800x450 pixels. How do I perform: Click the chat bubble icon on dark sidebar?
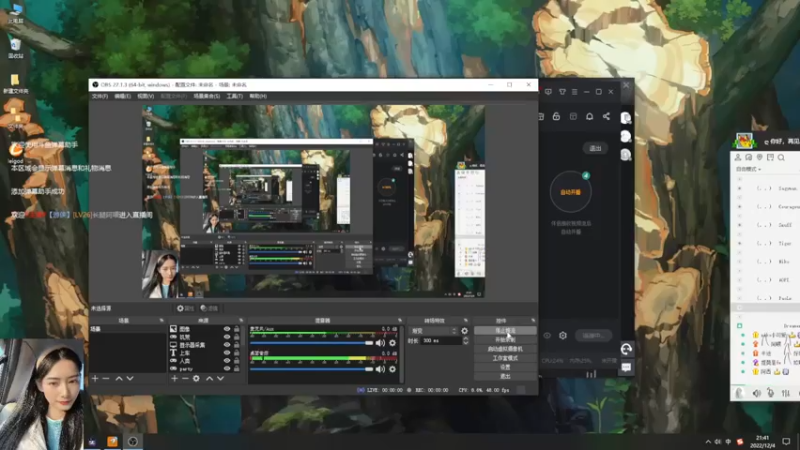tap(626, 367)
